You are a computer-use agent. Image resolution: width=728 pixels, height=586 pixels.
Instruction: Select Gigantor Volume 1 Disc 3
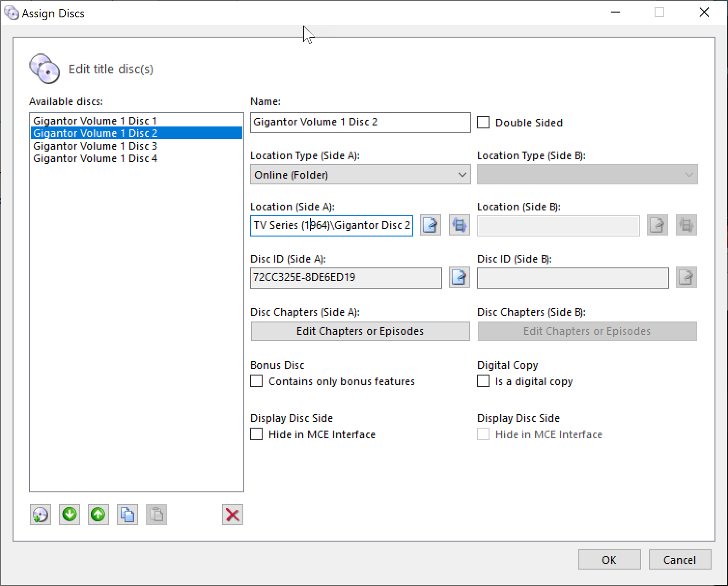[137, 146]
